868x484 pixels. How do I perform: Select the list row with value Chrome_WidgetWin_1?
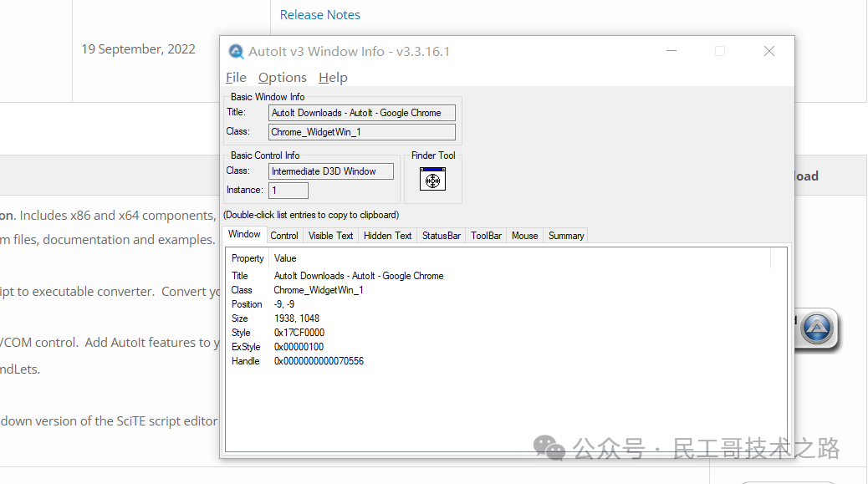[506, 290]
